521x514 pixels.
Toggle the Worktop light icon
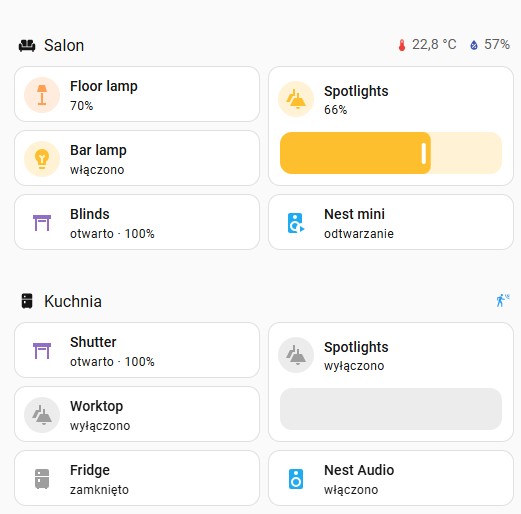point(42,415)
